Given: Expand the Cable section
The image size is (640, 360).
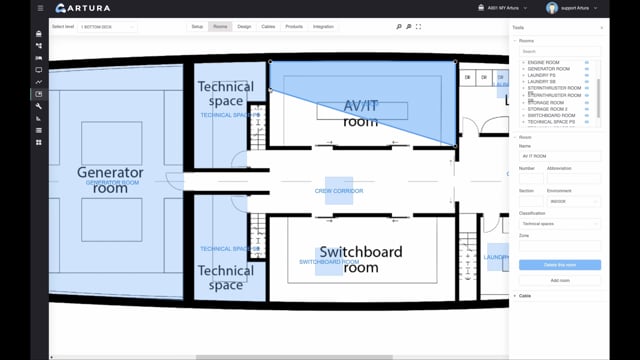Looking at the screenshot, I should [515, 296].
